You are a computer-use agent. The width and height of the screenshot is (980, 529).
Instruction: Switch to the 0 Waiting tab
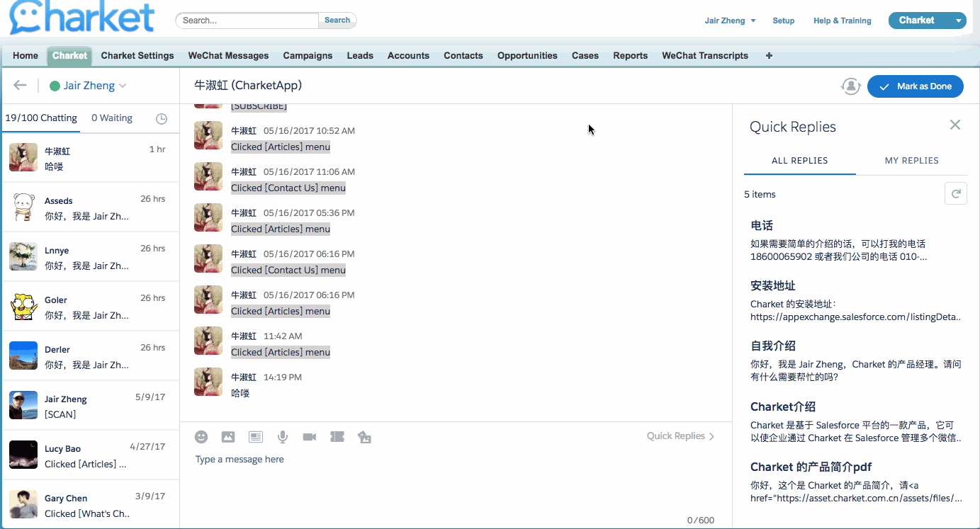112,118
